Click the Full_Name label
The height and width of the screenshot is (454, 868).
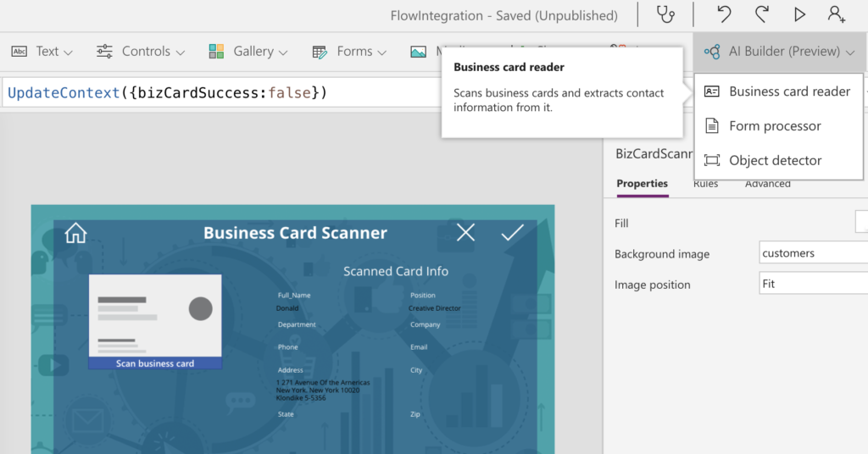tap(294, 296)
